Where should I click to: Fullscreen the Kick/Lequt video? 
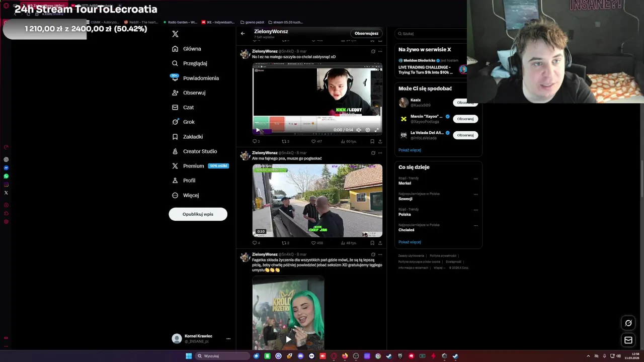coord(377,130)
